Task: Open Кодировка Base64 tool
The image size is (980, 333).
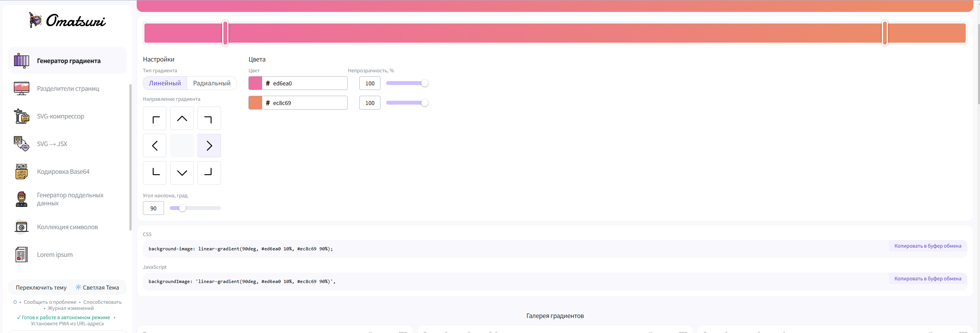Action: pyautogui.click(x=67, y=171)
